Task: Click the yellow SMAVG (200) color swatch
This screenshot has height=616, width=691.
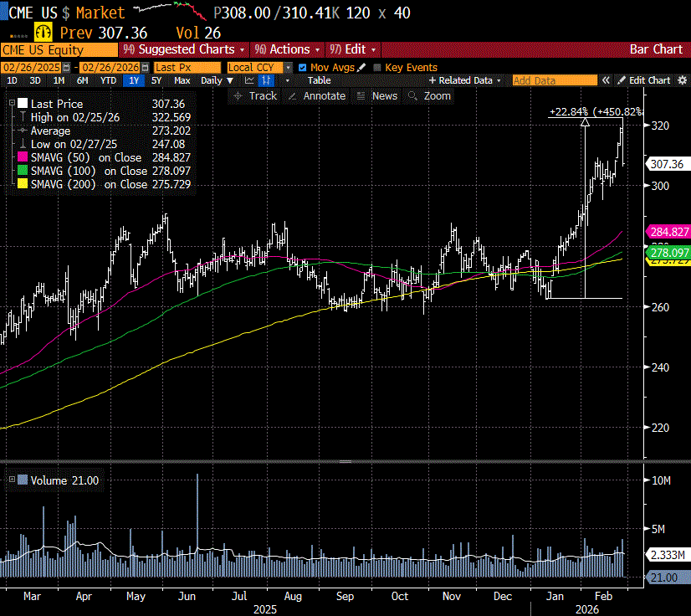Action: tap(23, 184)
